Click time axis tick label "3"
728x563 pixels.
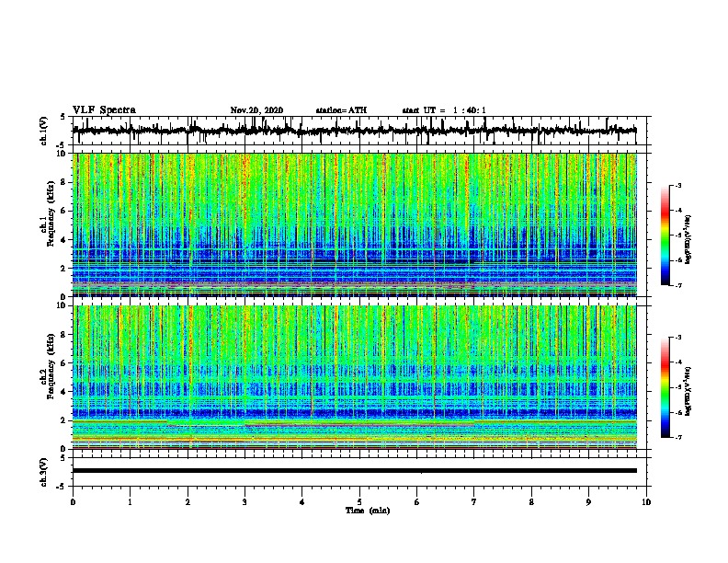point(245,501)
